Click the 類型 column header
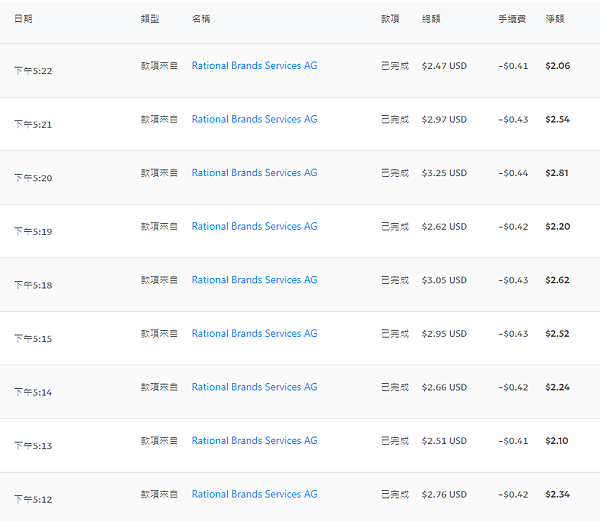The width and height of the screenshot is (600, 521). (150, 19)
